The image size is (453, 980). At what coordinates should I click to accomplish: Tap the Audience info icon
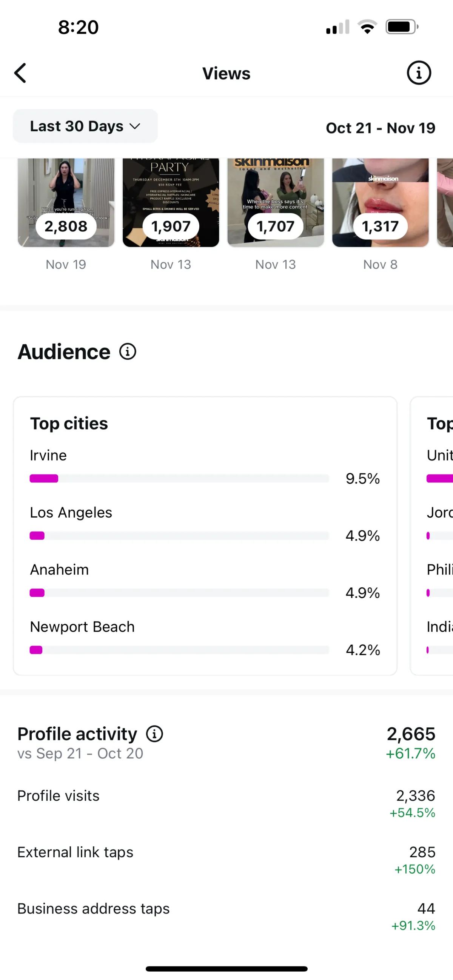tap(128, 351)
